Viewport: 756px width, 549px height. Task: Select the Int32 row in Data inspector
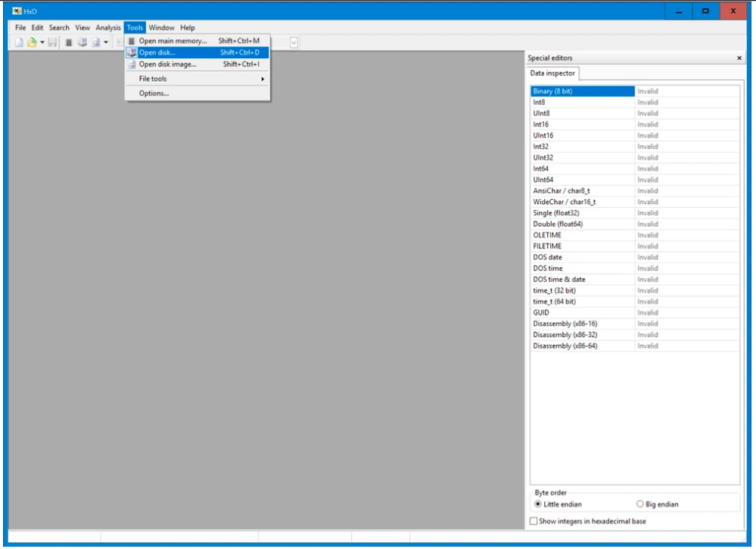coord(582,147)
